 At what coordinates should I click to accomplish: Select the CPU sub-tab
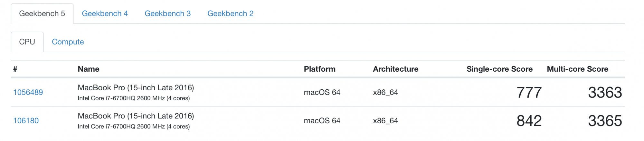pos(27,42)
